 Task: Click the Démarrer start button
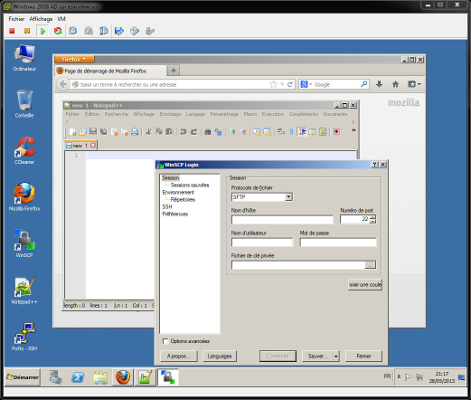point(23,377)
